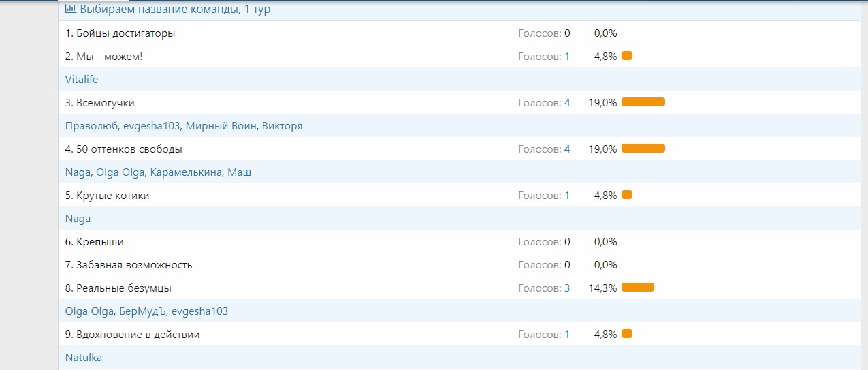Screen dimensions: 868x370
Task: Click Naga listed under "Крутые котики"
Action: tap(78, 219)
